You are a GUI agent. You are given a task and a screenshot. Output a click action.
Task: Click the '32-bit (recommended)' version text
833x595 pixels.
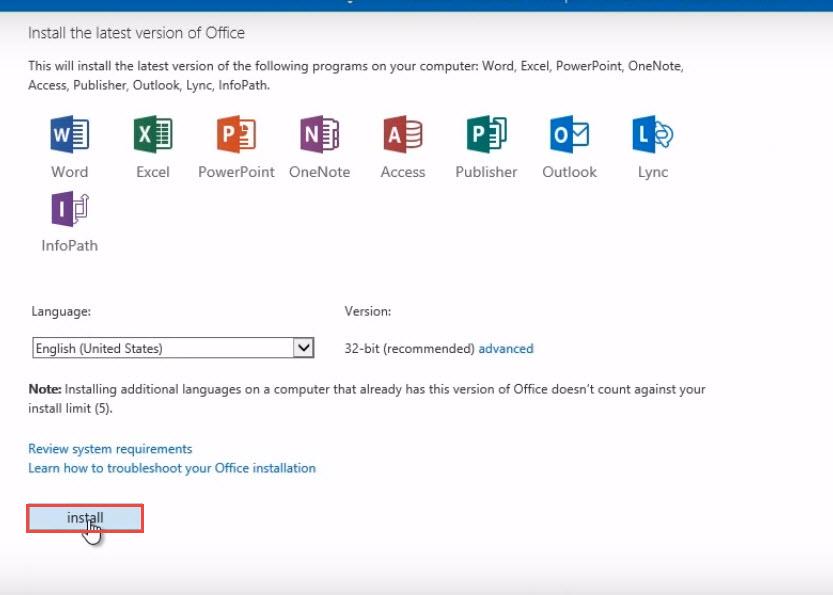(x=410, y=348)
